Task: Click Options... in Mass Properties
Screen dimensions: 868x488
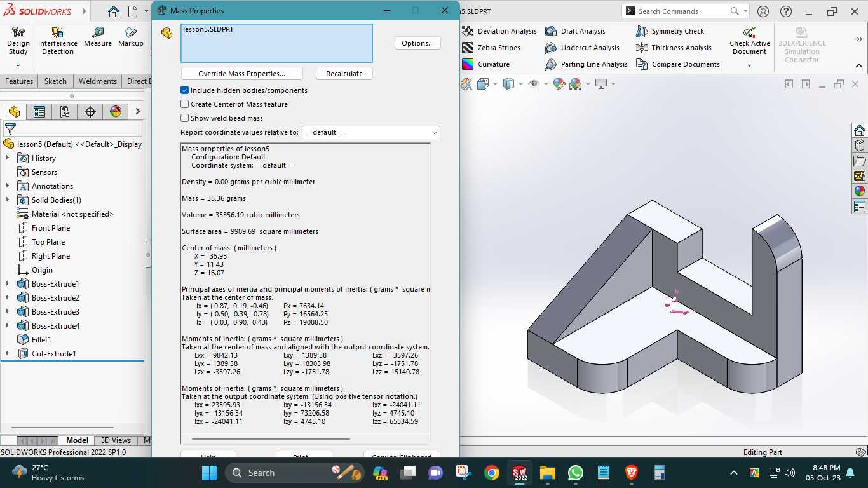Action: tap(417, 43)
